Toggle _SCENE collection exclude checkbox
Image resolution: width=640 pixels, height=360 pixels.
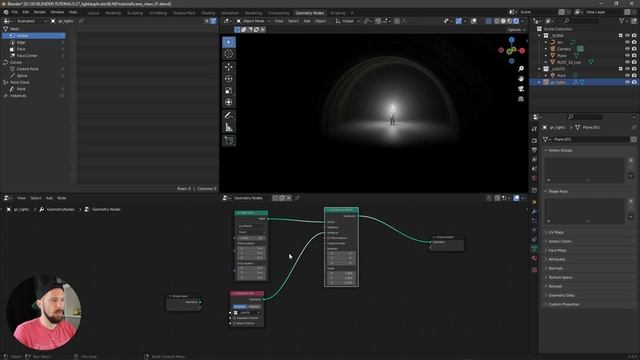coord(621,36)
